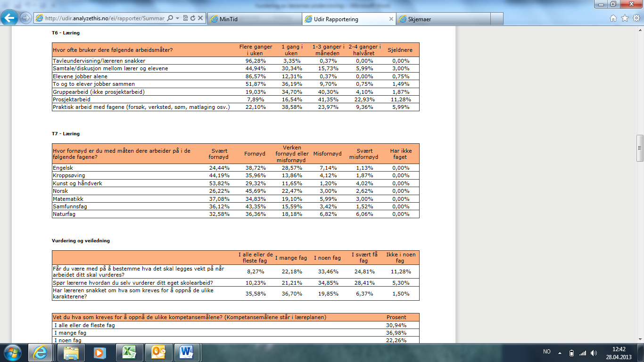This screenshot has width=644, height=362.
Task: Click the 'Norsk' subject row
Action: tap(235, 191)
